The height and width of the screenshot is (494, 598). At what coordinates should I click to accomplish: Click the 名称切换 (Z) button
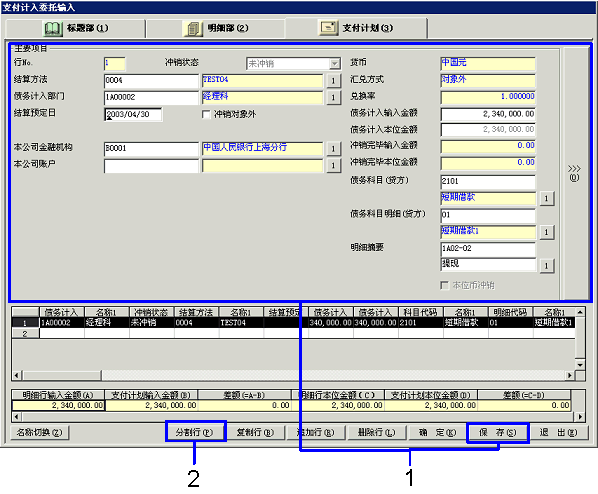coord(39,432)
